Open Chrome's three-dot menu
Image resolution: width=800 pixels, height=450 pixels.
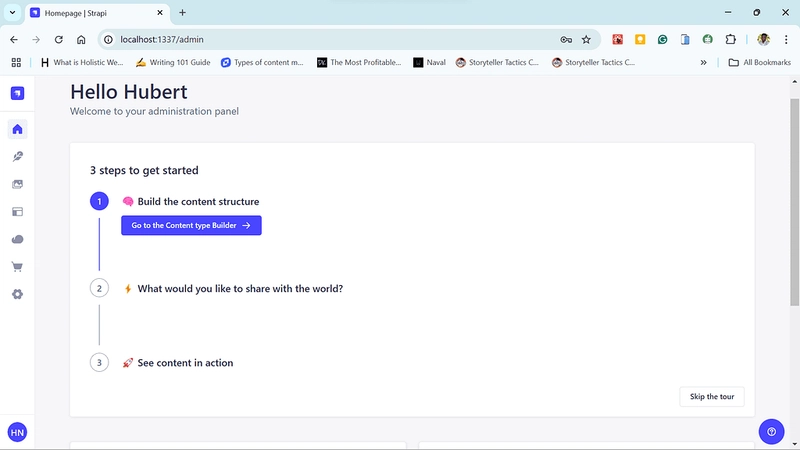click(x=786, y=40)
